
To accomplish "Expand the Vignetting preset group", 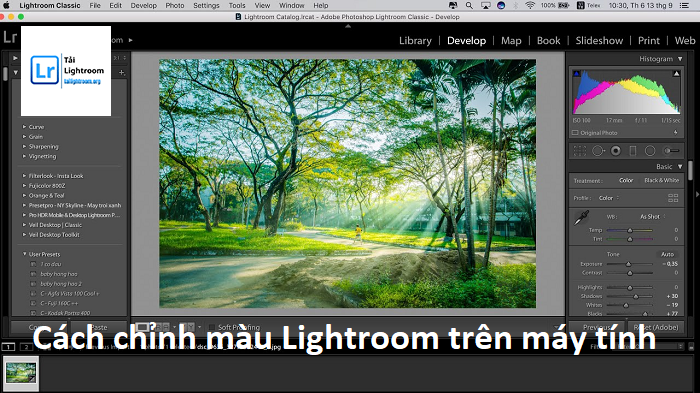I will coord(24,156).
